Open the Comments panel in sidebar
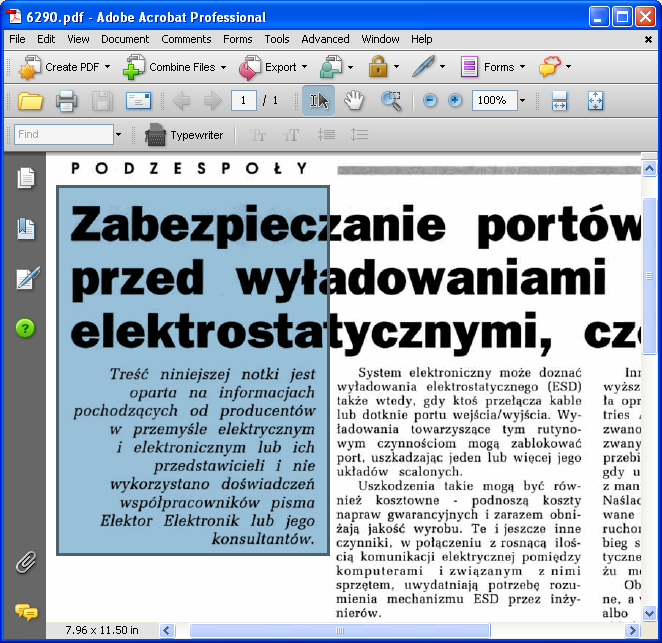Viewport: 662px width, 643px height. point(26,611)
